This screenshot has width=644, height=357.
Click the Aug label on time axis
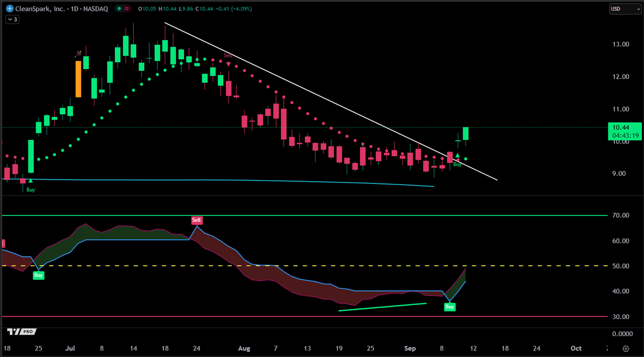(x=245, y=348)
